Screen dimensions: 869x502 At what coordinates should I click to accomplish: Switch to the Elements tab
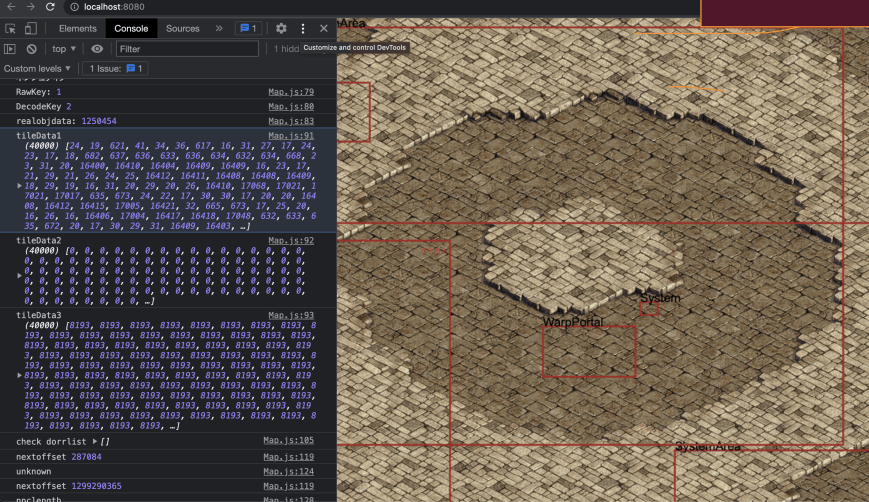[78, 28]
